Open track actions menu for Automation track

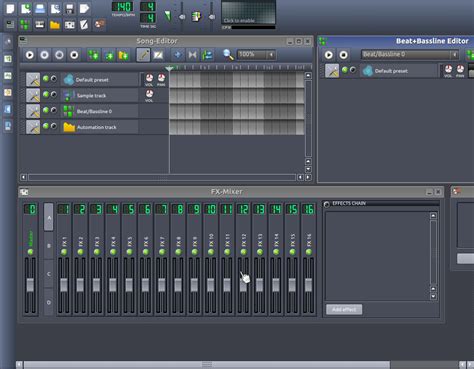[33, 127]
